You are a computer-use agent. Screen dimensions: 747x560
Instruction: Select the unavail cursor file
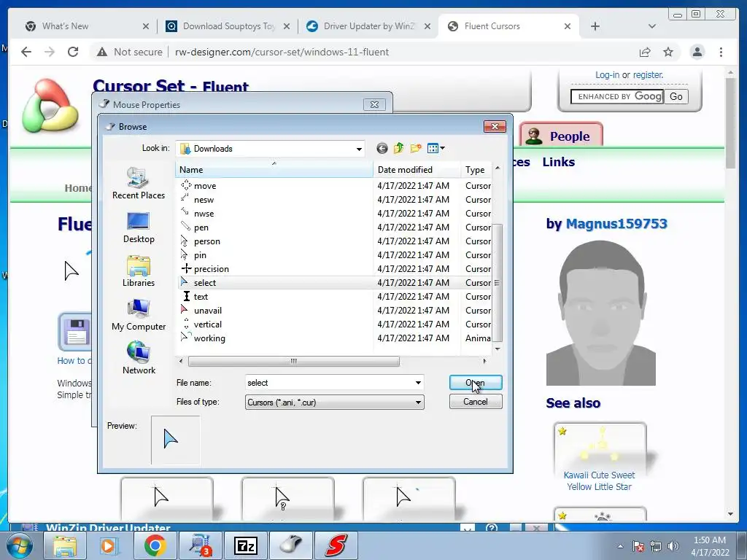click(207, 310)
